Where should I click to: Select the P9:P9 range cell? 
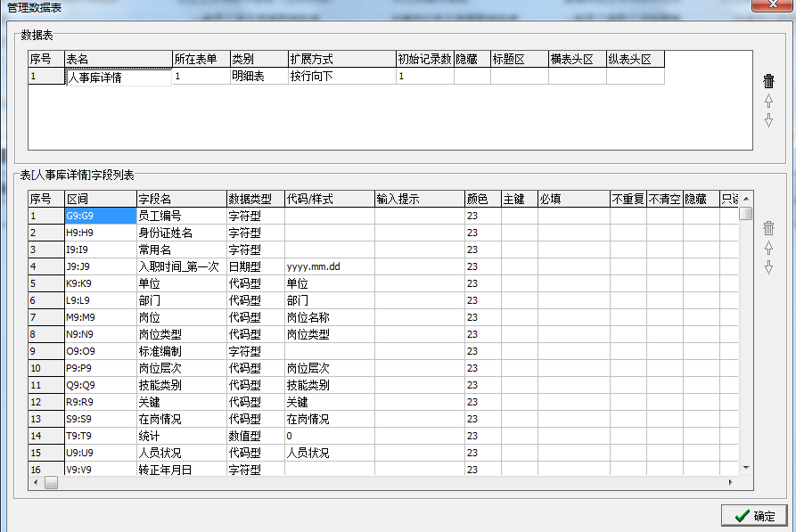pyautogui.click(x=101, y=368)
